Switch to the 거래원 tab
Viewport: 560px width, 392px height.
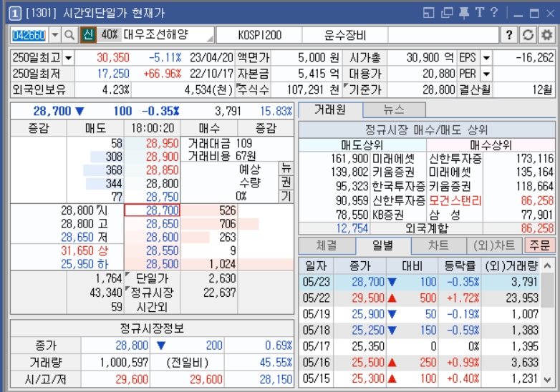point(330,109)
